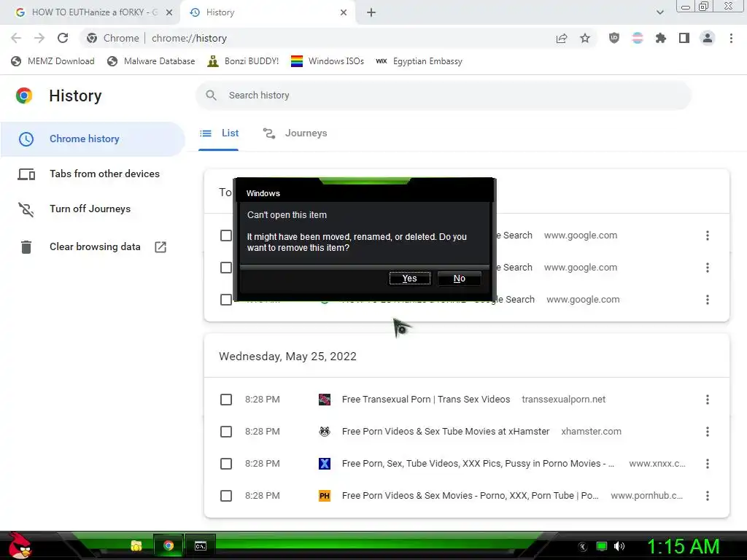Open actions menu for www.pornhub.c... entry
Screen dimensions: 747x560
point(708,496)
